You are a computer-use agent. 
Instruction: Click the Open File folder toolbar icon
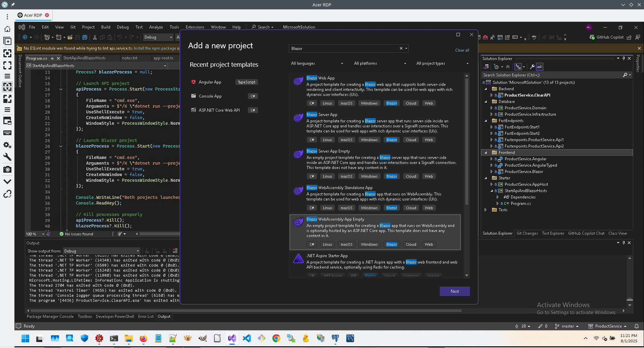[70, 37]
